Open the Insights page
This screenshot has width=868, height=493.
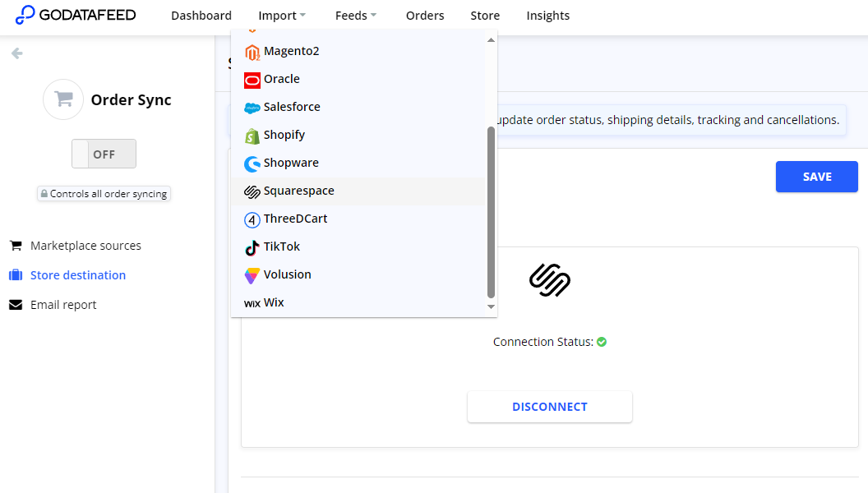click(x=548, y=16)
